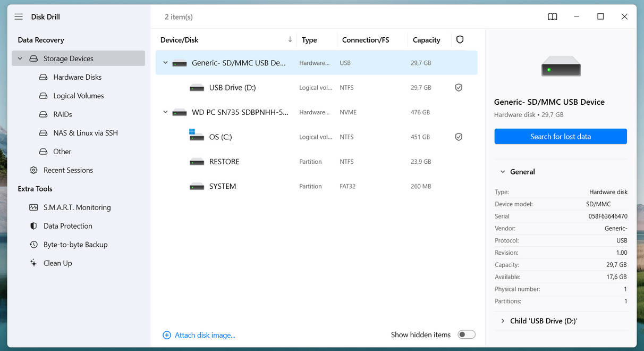644x351 pixels.
Task: Click the Windows-logo OS (C:) drive icon
Action: (196, 135)
